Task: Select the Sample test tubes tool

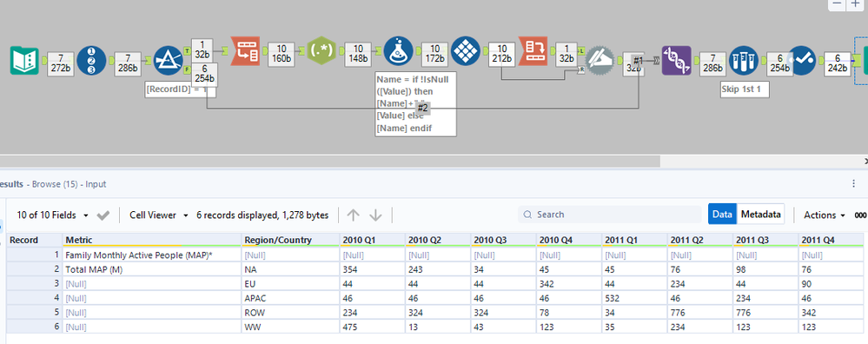Action: 744,60
